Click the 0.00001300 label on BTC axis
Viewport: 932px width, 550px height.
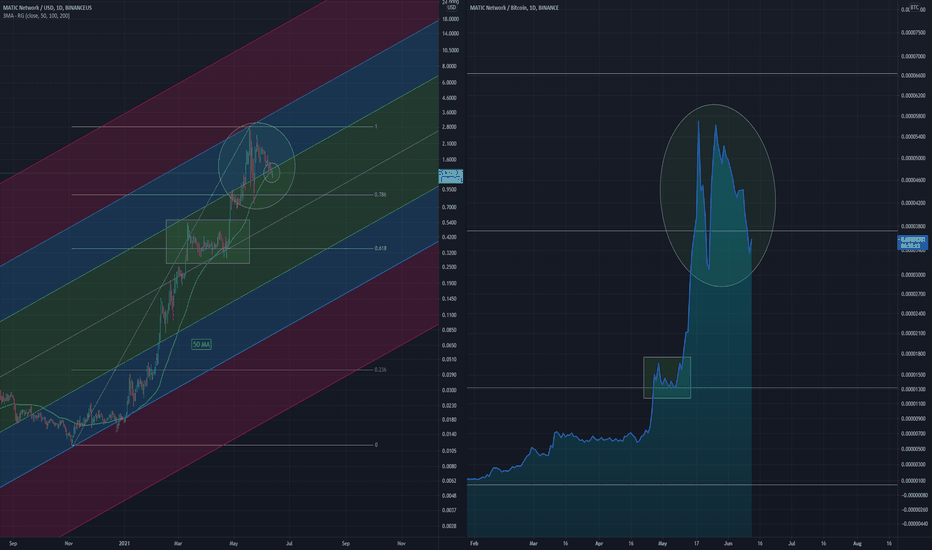click(914, 389)
